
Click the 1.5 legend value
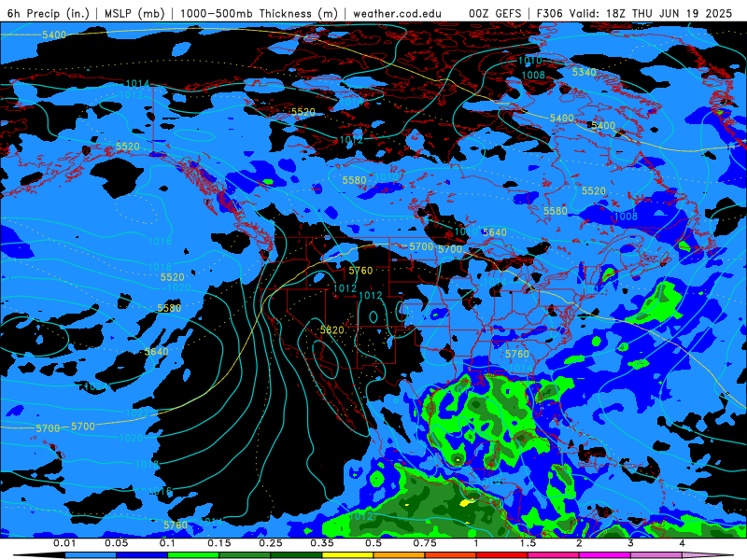528,543
